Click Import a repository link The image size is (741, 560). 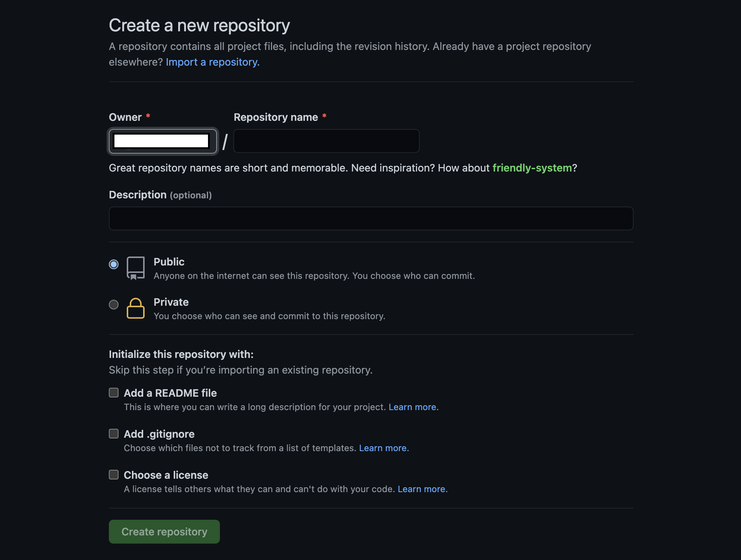[212, 62]
